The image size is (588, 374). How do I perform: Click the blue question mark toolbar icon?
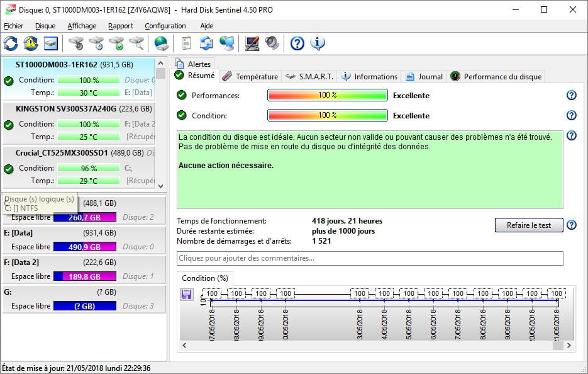[x=297, y=43]
